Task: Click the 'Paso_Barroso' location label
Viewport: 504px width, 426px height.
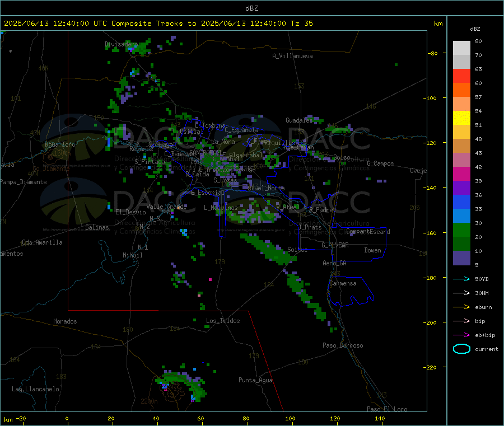Action: [343, 345]
